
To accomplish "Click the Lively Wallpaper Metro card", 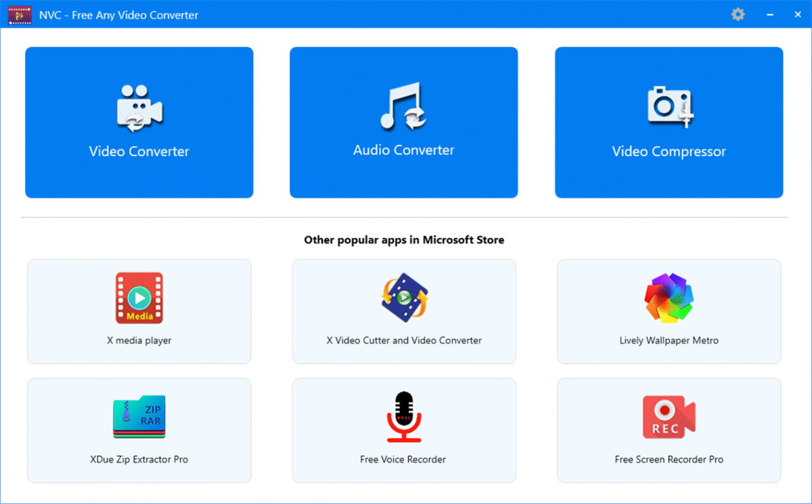I will click(x=669, y=311).
